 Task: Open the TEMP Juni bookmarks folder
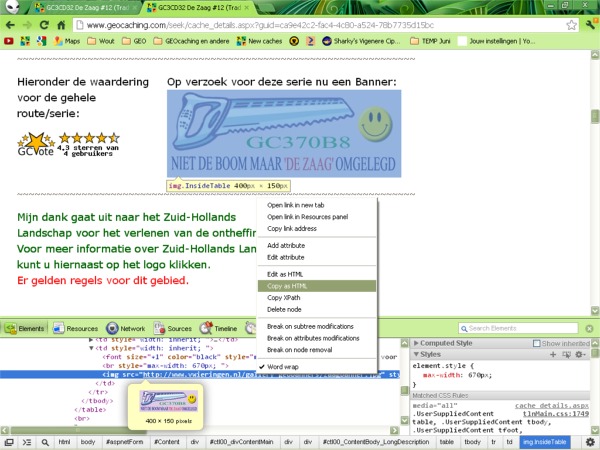click(x=430, y=41)
